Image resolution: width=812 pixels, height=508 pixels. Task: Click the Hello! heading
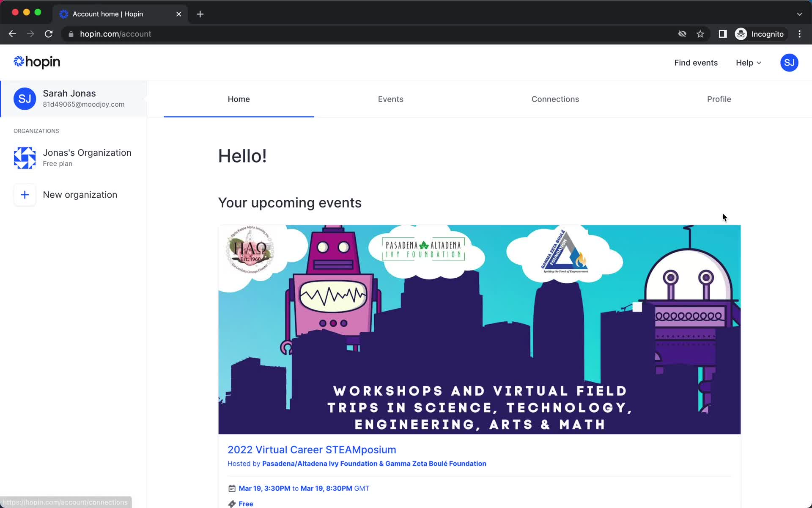(x=242, y=156)
